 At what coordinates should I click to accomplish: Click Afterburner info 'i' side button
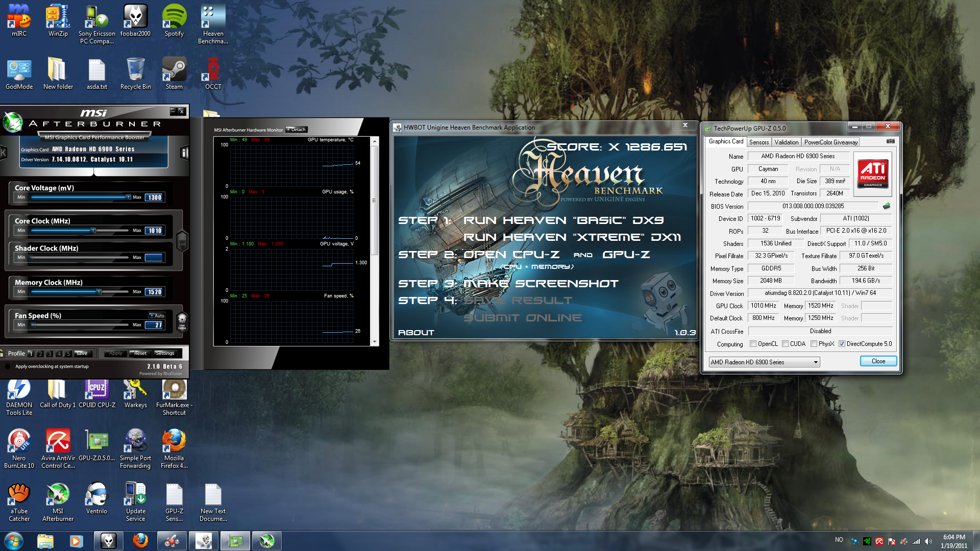[x=184, y=153]
